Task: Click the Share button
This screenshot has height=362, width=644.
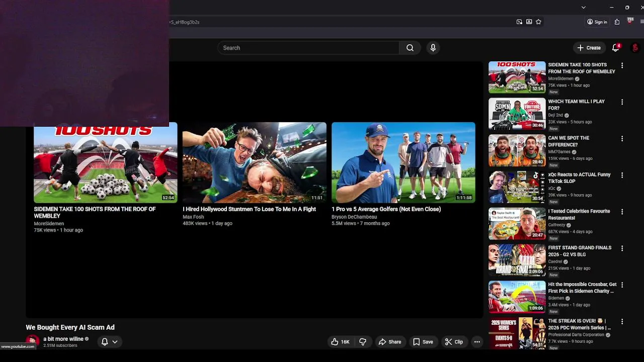Action: tap(390, 342)
